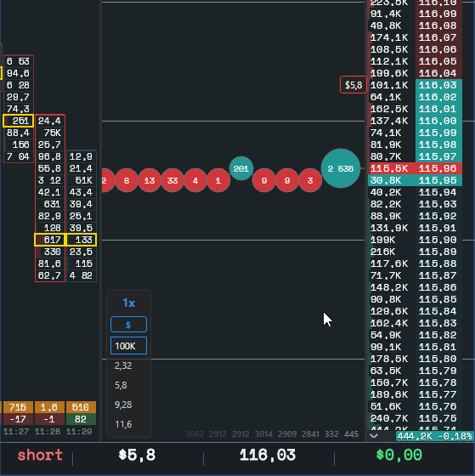Click the red 115,96 price row
Screen dimensions: 475x476
pos(415,168)
